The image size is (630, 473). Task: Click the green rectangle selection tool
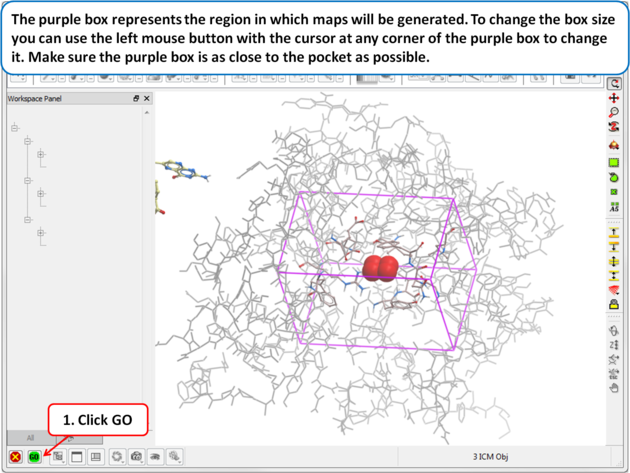click(x=614, y=162)
